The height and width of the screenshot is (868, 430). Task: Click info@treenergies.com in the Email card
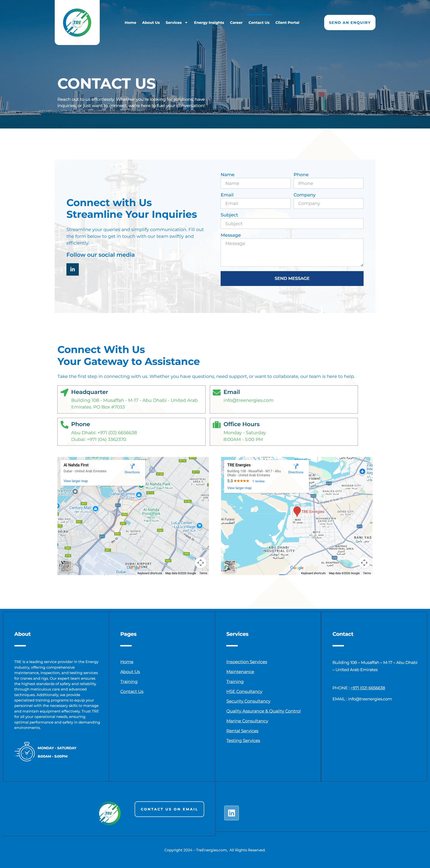pyautogui.click(x=248, y=400)
